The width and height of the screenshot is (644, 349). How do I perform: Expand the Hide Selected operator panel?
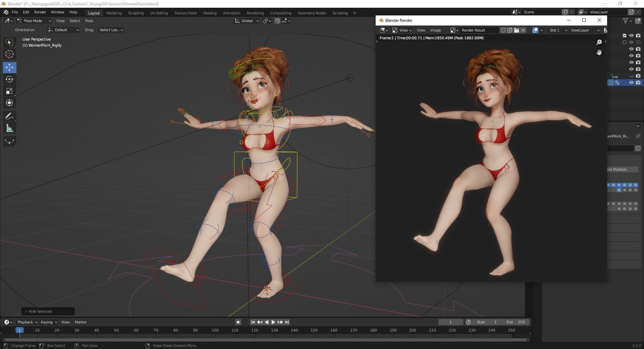(x=48, y=311)
